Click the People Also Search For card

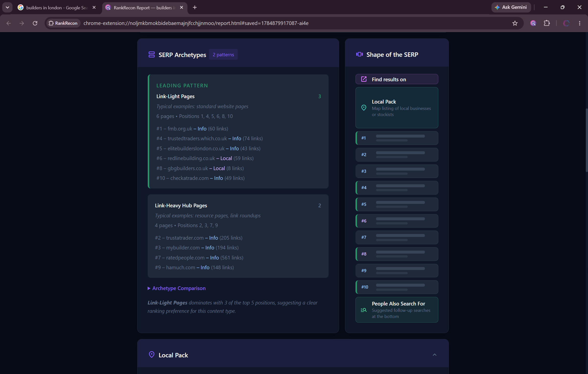pos(397,310)
